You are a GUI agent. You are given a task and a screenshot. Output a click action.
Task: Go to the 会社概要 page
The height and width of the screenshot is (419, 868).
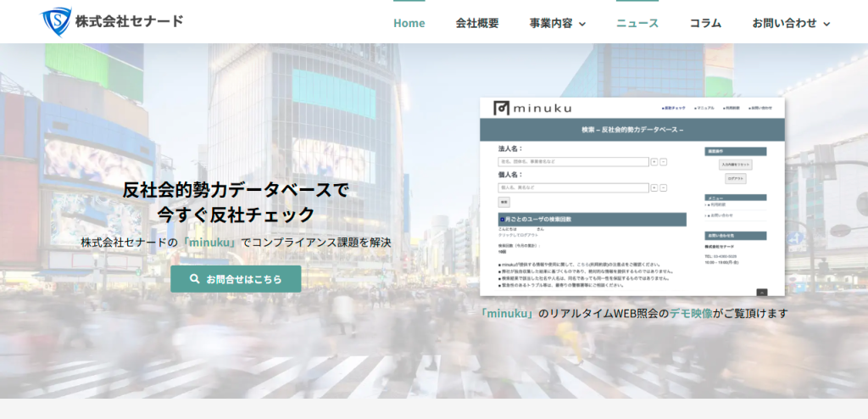pos(477,23)
